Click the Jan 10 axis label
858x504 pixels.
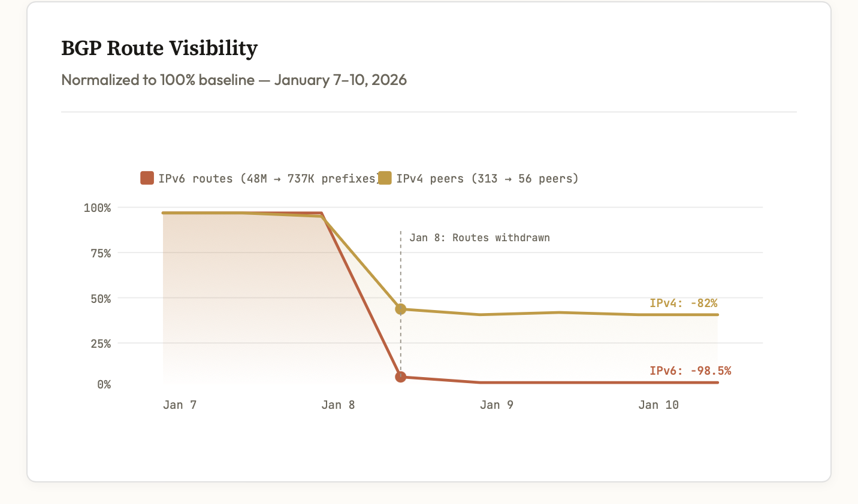tap(658, 405)
